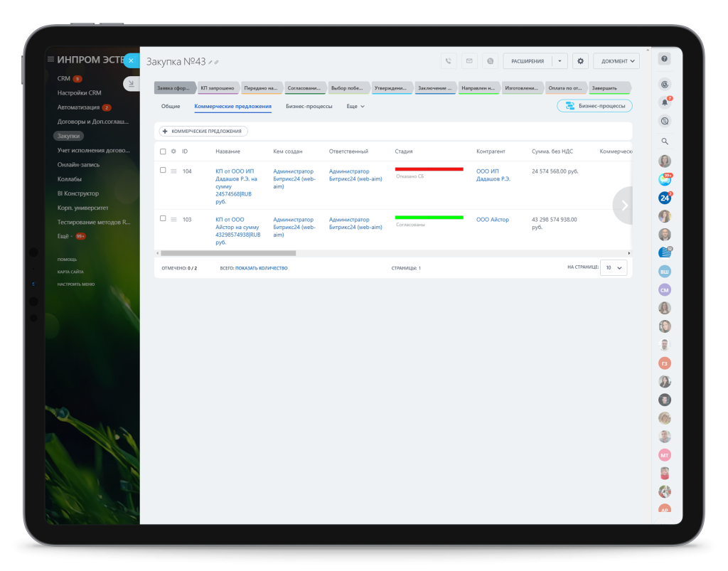Open the МТ avatar in right sidebar

coord(665,455)
